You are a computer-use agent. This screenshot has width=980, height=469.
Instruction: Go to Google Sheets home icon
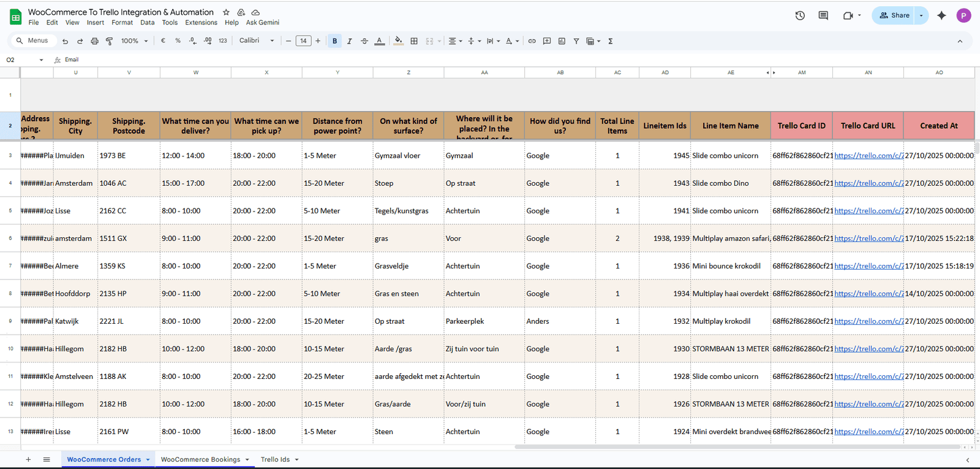(15, 17)
